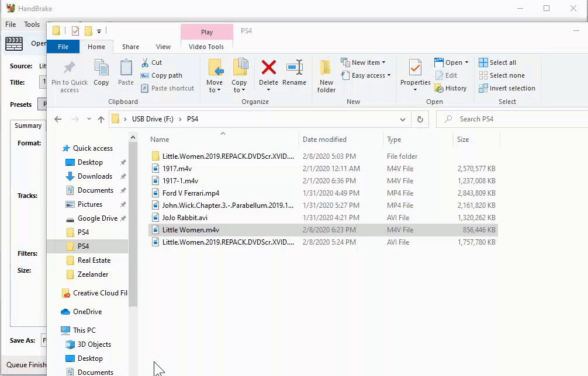Expand the Open button dropdown arrow
The image size is (588, 376).
466,62
